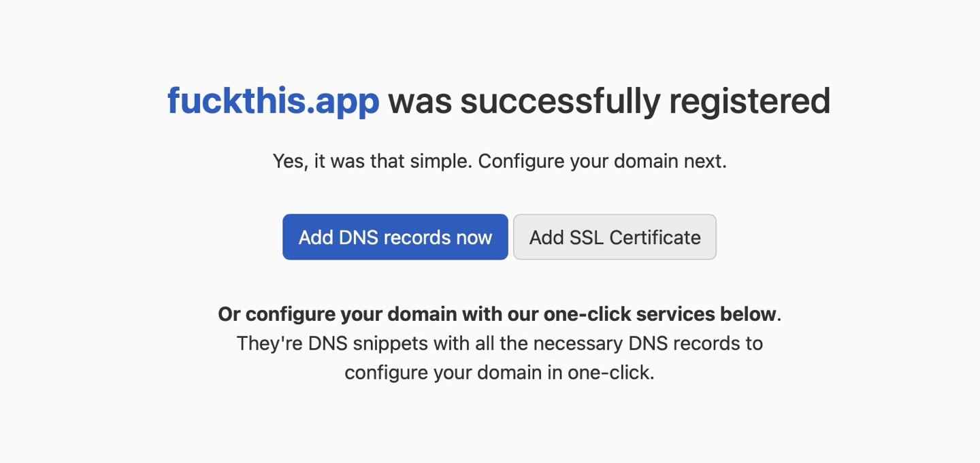The image size is (980, 463).
Task: Open the fuckthis.app domain link
Action: pyautogui.click(x=273, y=101)
